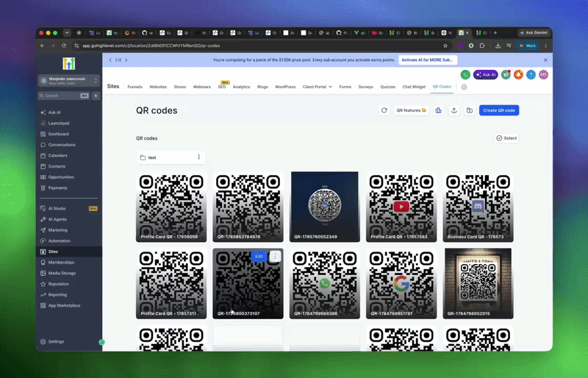Click the green quick-add plus icon in sidebar

[96, 96]
